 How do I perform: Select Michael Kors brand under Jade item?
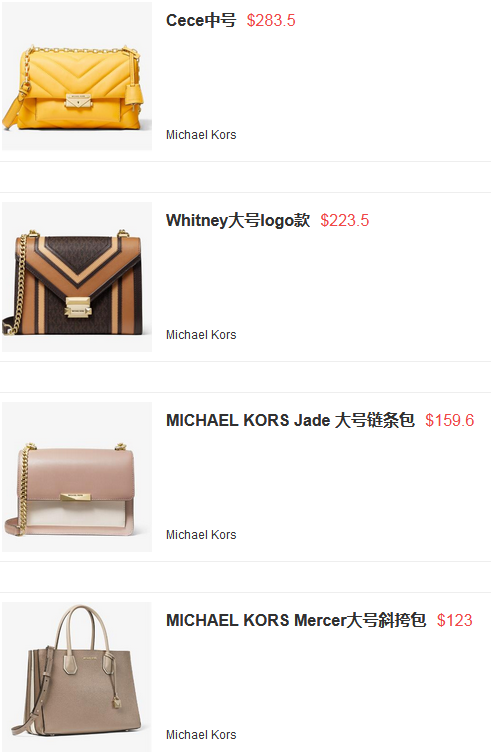point(201,535)
